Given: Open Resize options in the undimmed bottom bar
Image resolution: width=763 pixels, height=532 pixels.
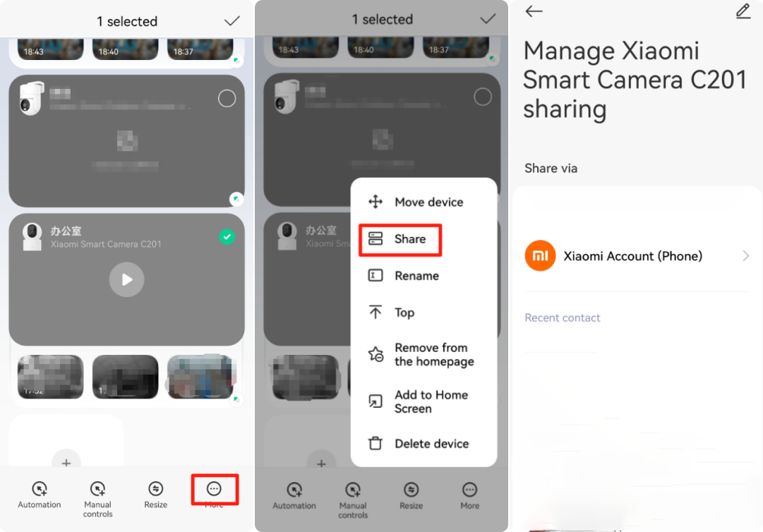Looking at the screenshot, I should pyautogui.click(x=156, y=494).
